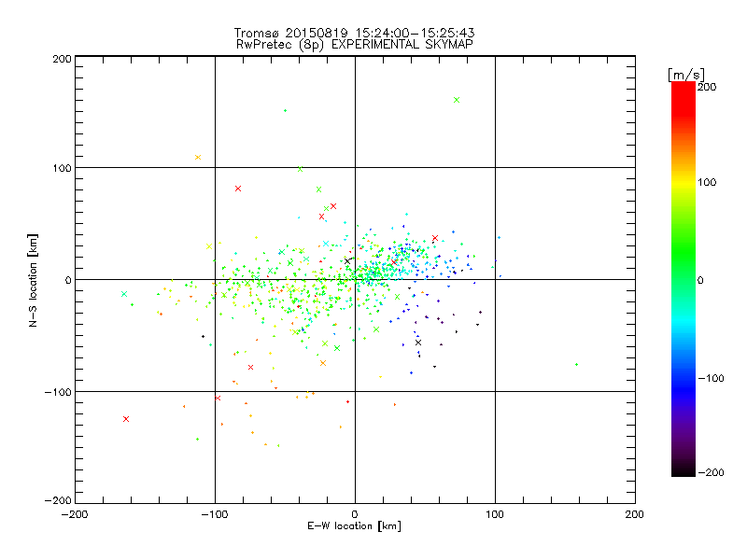The height and width of the screenshot is (560, 747).
Task: Click the cyan X marker at far left
Action: point(123,294)
